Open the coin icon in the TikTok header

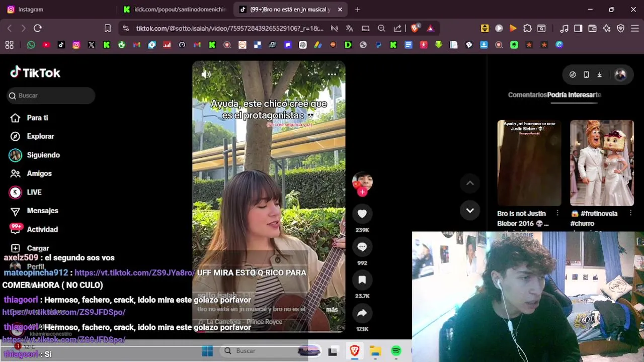pyautogui.click(x=573, y=74)
